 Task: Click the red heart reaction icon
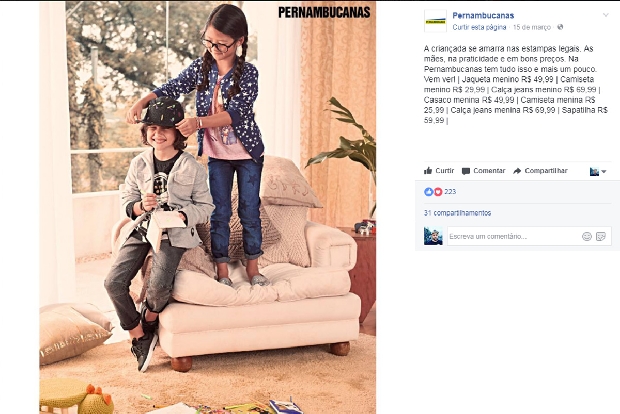click(438, 192)
